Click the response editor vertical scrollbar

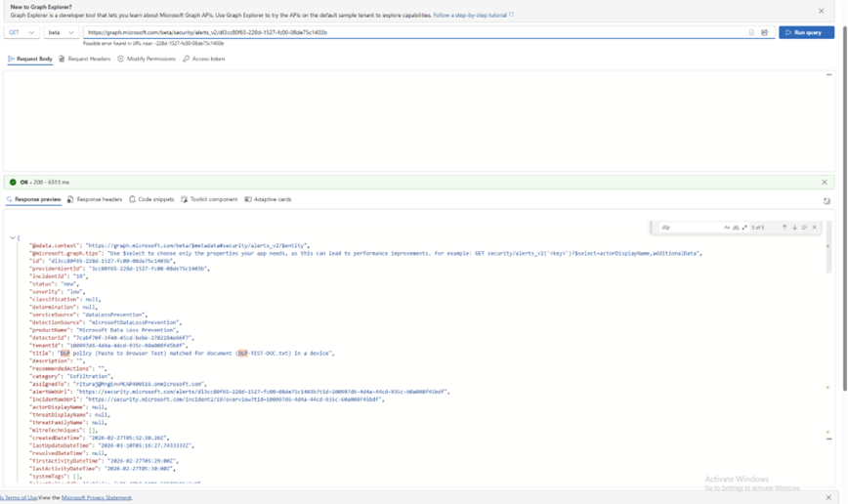tap(828, 246)
